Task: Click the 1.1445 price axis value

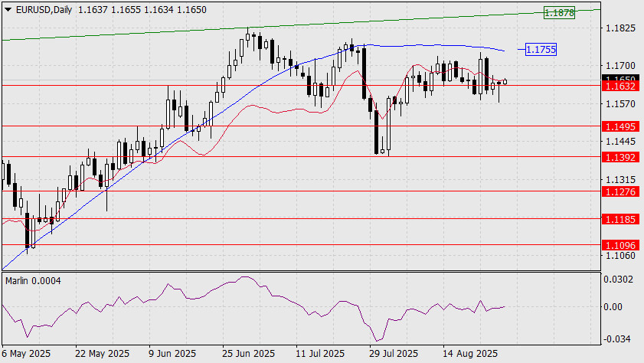Action: click(x=620, y=142)
